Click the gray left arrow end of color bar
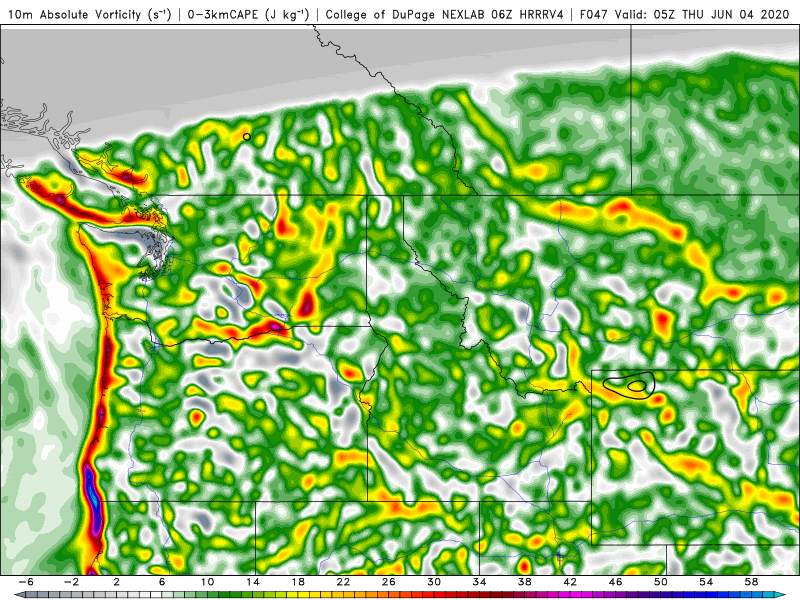The width and height of the screenshot is (800, 600). 18,595
